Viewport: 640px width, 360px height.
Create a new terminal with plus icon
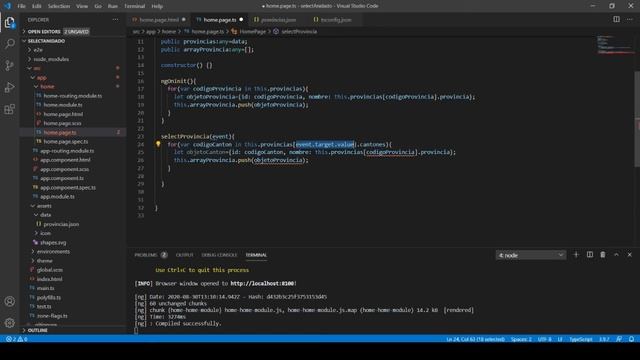click(x=576, y=255)
